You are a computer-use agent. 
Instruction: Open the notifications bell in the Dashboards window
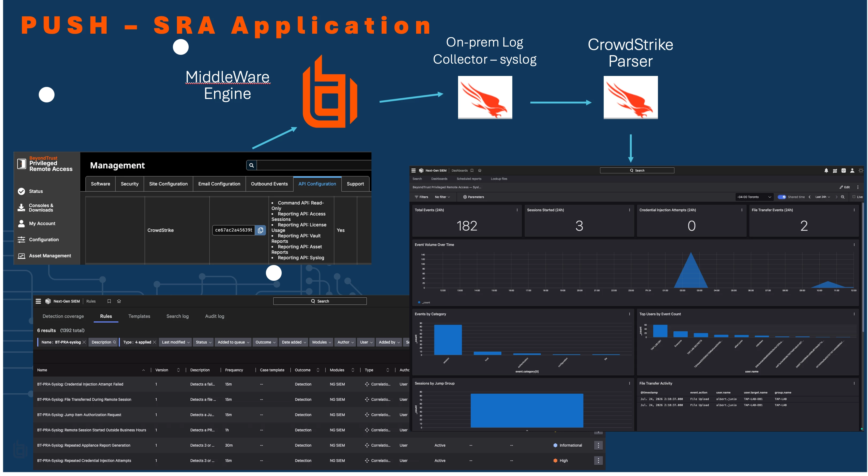click(826, 171)
